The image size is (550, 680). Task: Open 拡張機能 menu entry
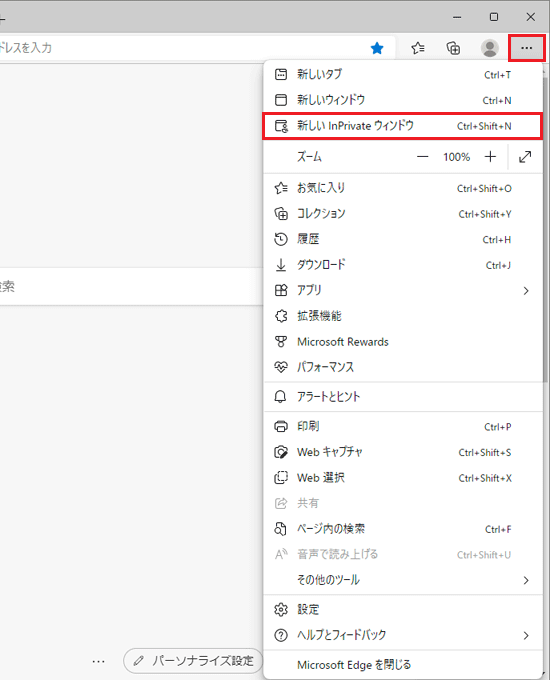pyautogui.click(x=403, y=316)
